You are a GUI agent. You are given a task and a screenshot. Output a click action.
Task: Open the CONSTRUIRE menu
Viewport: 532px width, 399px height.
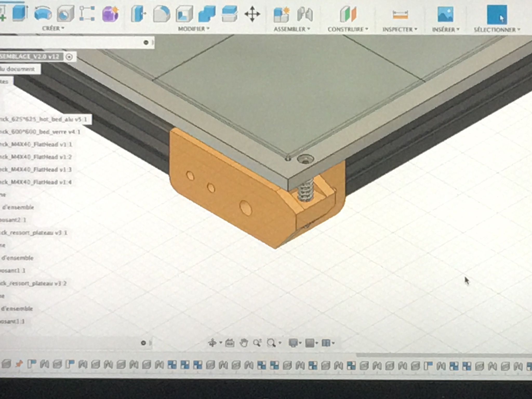coord(348,29)
